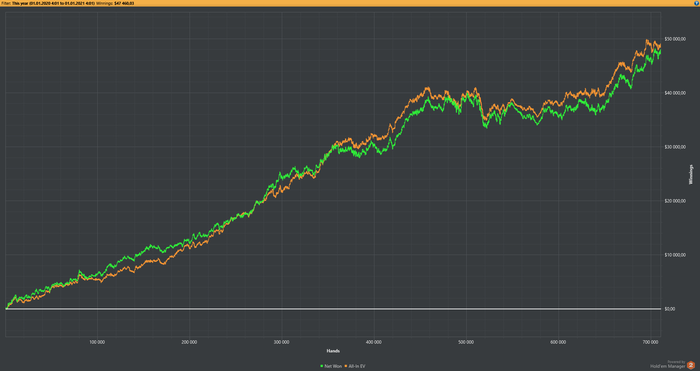Click the green Net Won legend swatch
The image size is (700, 371).
(x=322, y=366)
